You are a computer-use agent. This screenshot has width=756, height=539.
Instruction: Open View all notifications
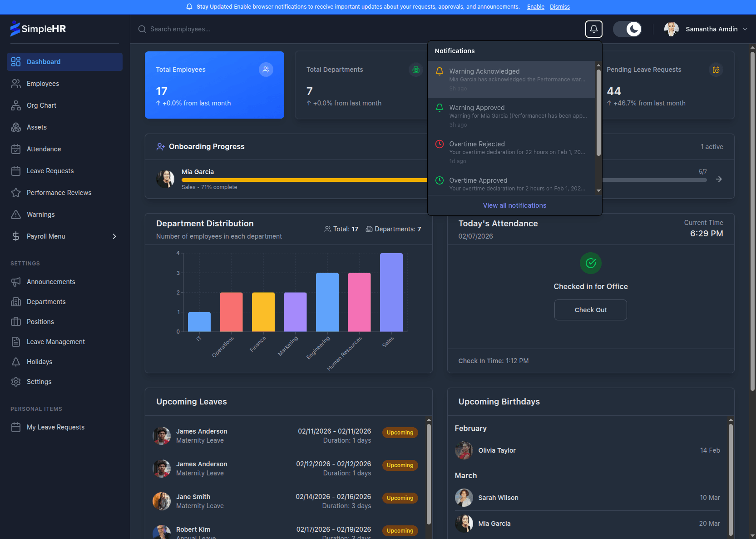[x=514, y=205]
